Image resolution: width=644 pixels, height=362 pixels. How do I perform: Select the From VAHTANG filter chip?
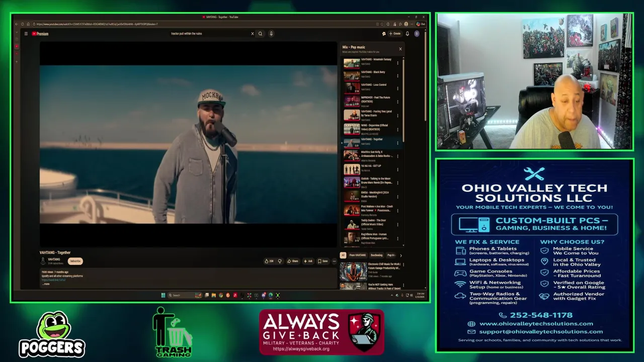(358, 255)
